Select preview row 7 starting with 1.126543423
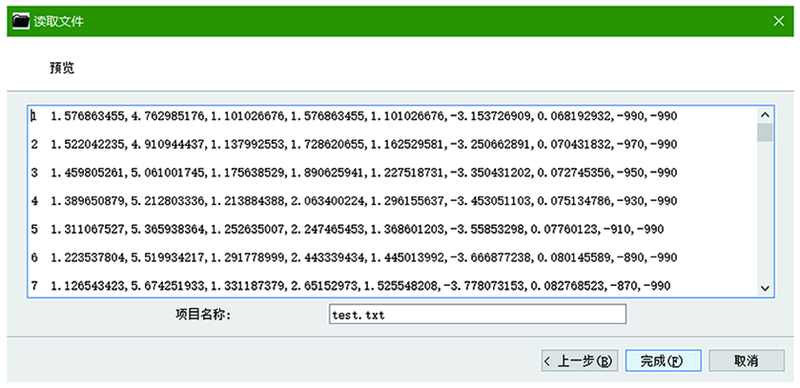This screenshot has height=388, width=800. 350,286
